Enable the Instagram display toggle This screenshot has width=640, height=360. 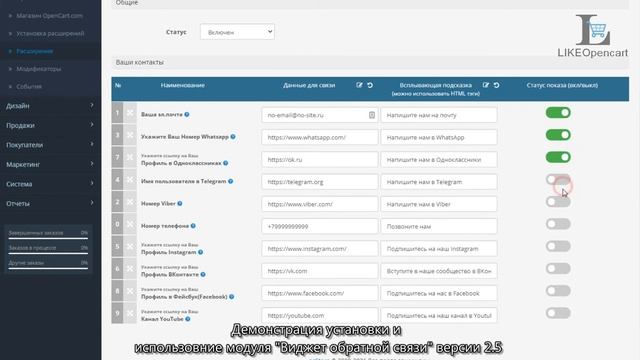558,247
